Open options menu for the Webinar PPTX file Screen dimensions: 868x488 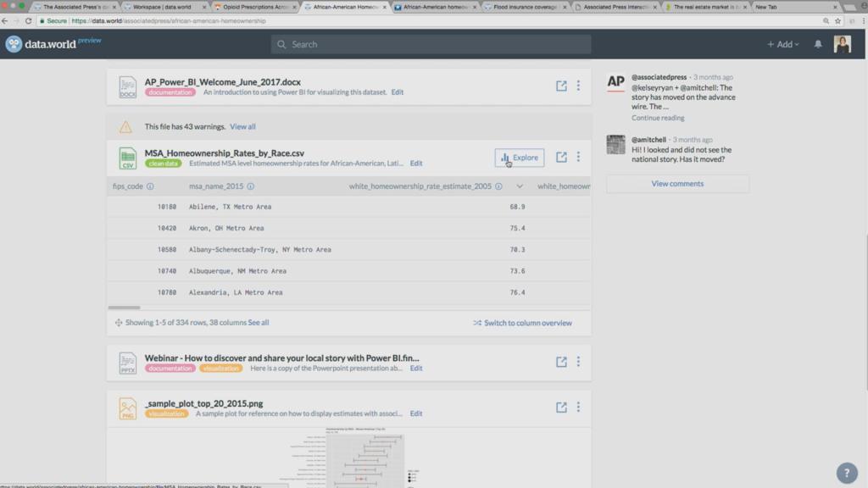pos(578,362)
